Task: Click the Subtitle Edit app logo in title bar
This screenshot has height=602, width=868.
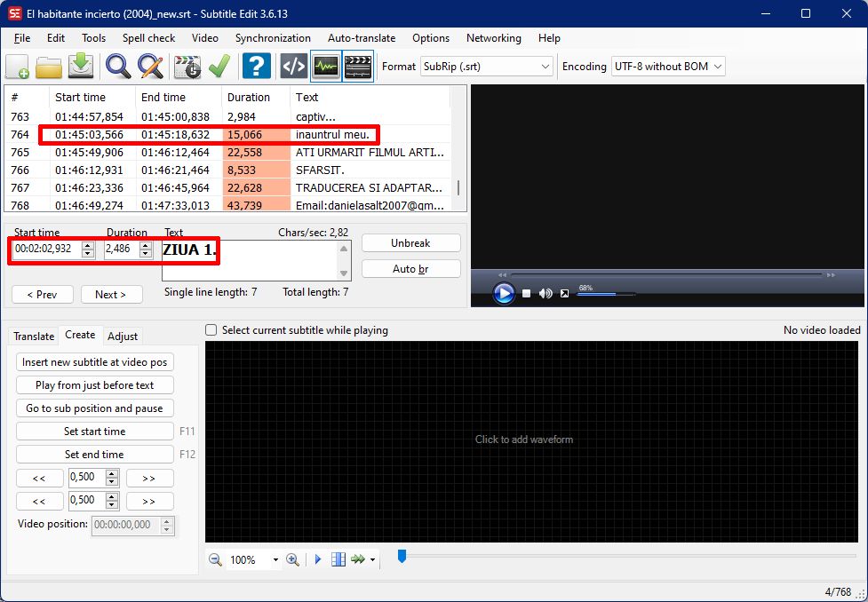Action: (15, 14)
